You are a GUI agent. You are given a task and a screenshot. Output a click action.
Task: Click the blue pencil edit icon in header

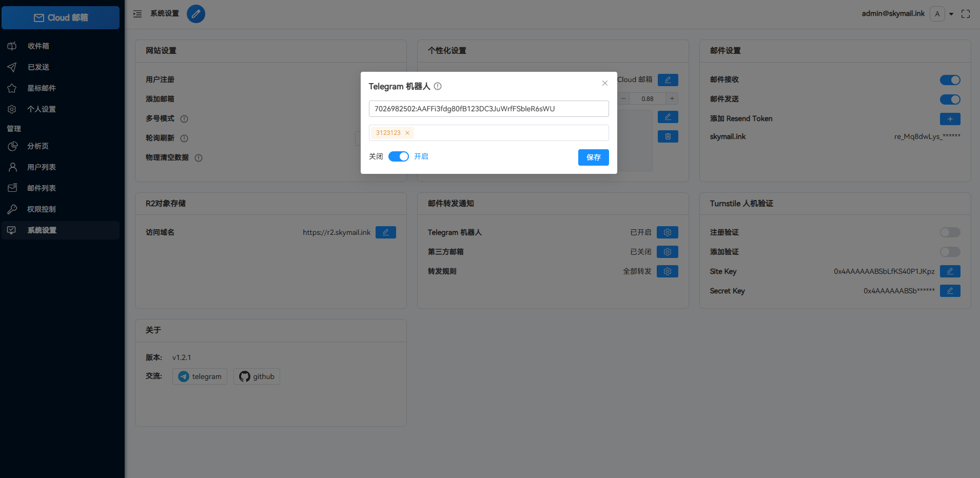coord(195,14)
